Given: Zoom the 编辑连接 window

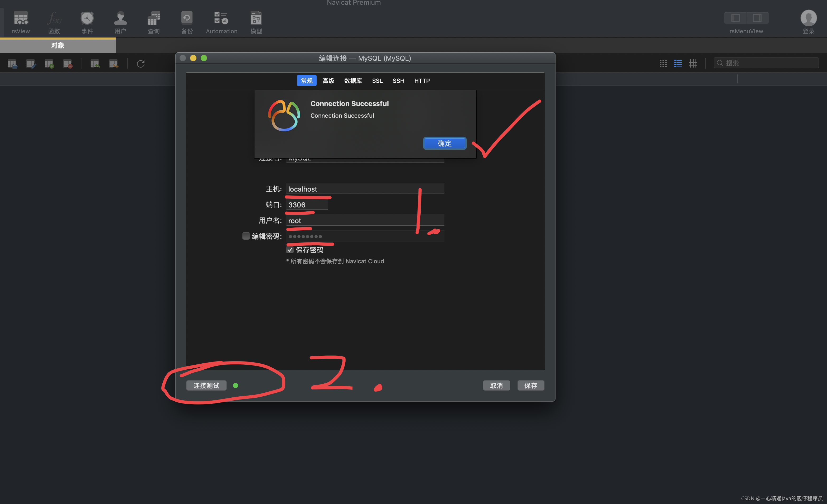Looking at the screenshot, I should 204,58.
